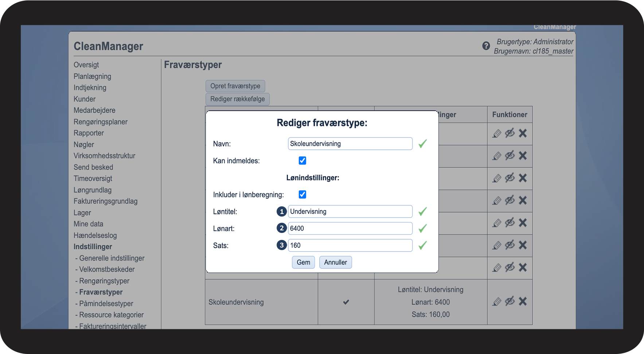The width and height of the screenshot is (644, 354).
Task: Toggle Inkluder i lønberegning checkbox
Action: (302, 195)
